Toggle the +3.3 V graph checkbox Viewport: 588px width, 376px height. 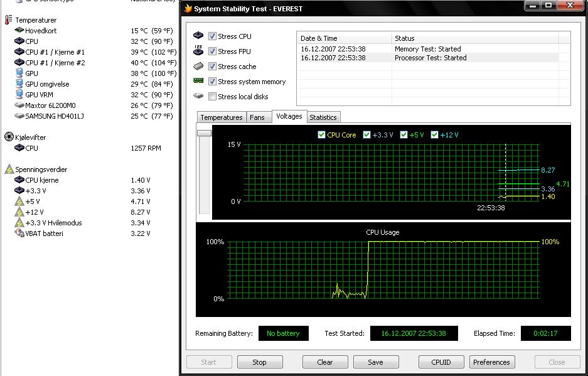pyautogui.click(x=366, y=135)
